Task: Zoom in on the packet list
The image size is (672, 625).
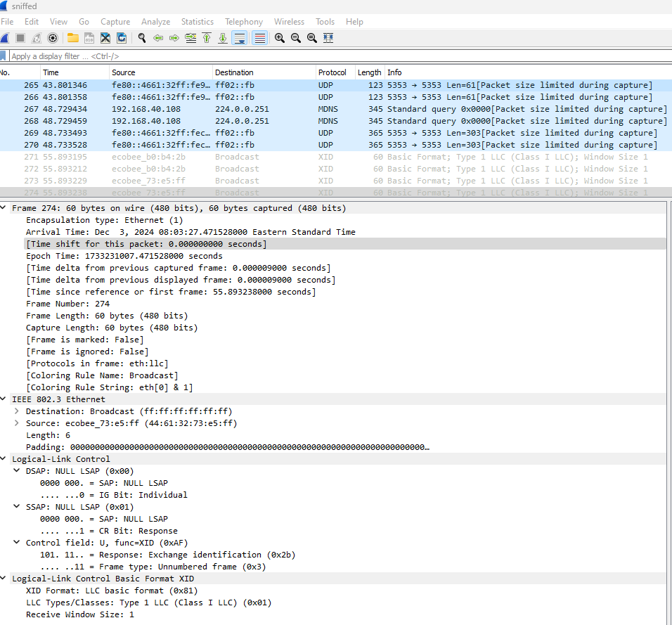Action: click(x=278, y=37)
